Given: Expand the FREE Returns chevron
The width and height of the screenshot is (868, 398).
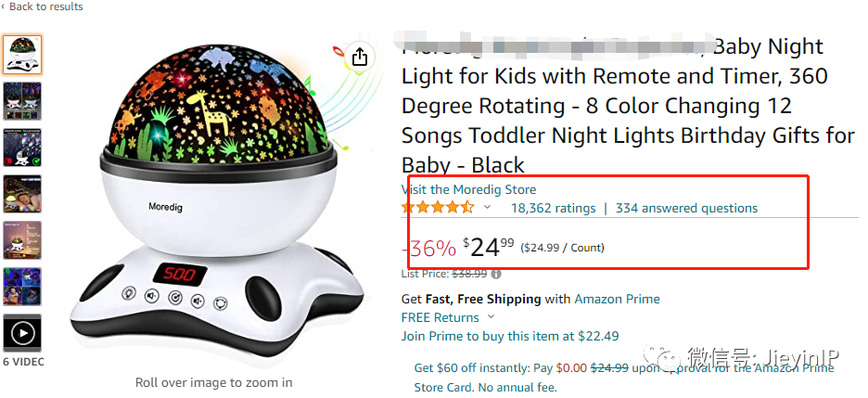Looking at the screenshot, I should click(491, 317).
